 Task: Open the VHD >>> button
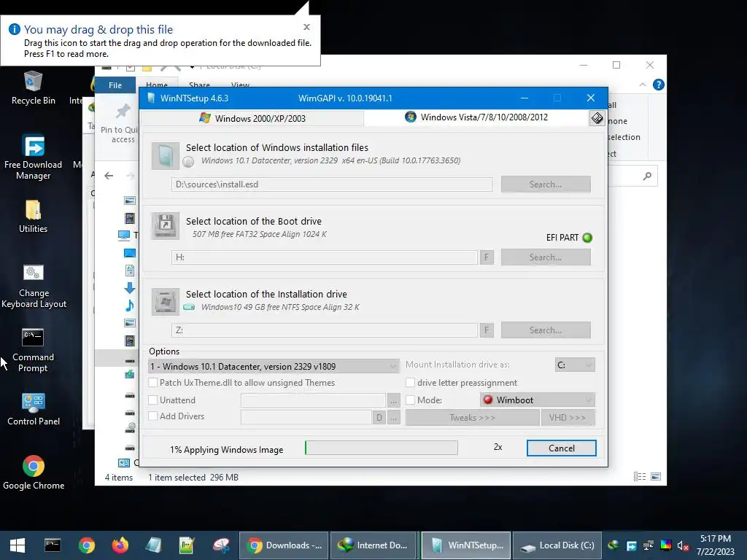568,418
